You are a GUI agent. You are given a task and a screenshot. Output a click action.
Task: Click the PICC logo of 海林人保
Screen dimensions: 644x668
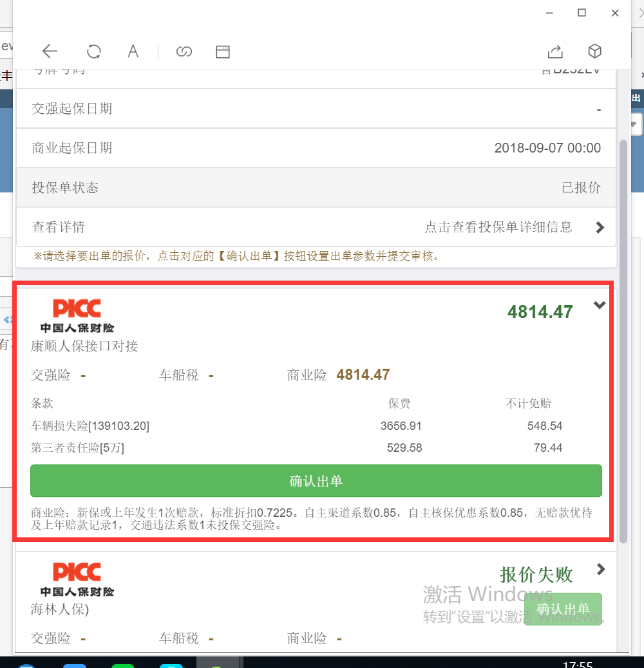[x=77, y=579]
